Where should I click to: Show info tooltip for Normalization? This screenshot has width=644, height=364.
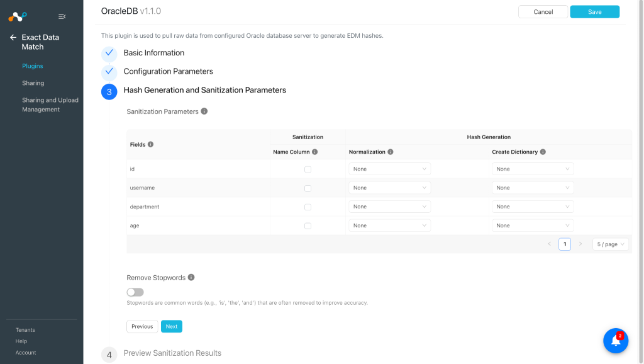click(x=391, y=152)
